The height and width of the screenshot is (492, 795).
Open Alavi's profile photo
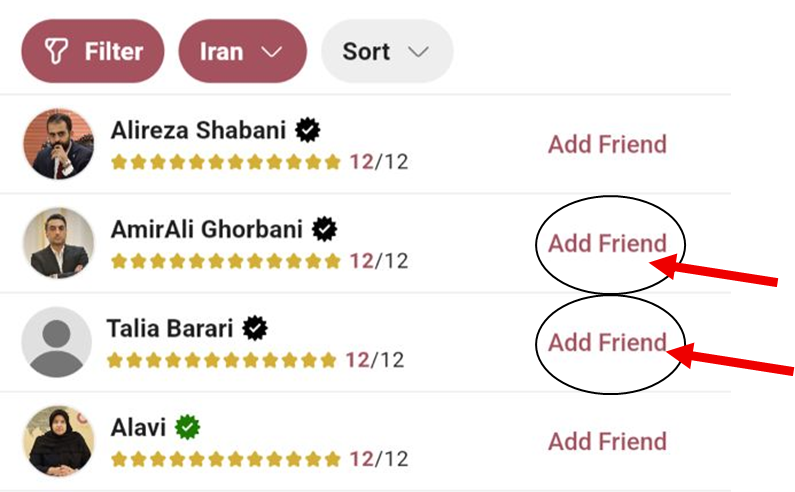[x=57, y=441]
